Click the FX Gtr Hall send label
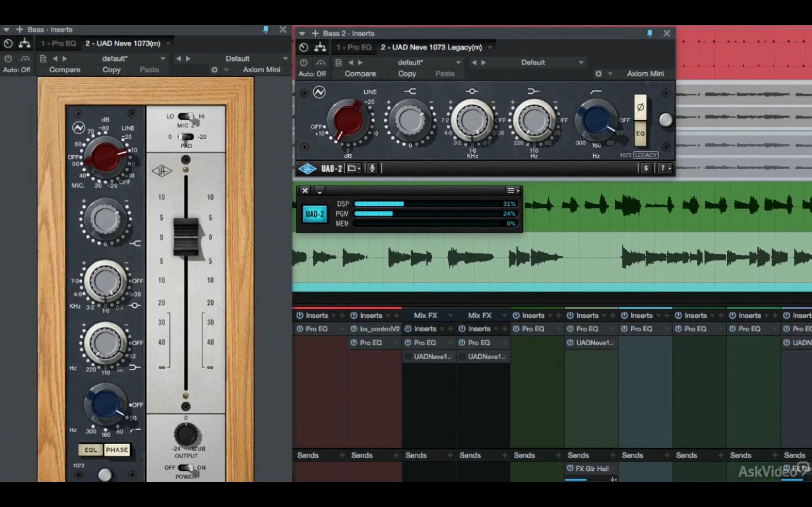812x507 pixels. pos(592,468)
